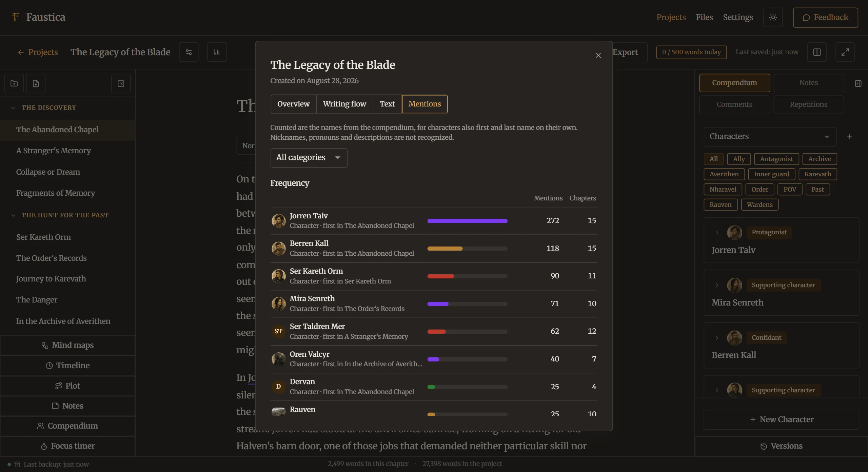Toggle the light/dark theme sun icon
Viewport: 868px width, 472px height.
[773, 17]
